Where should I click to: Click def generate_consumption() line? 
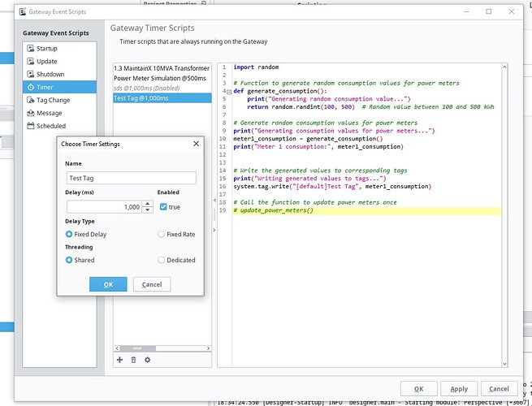coord(280,91)
